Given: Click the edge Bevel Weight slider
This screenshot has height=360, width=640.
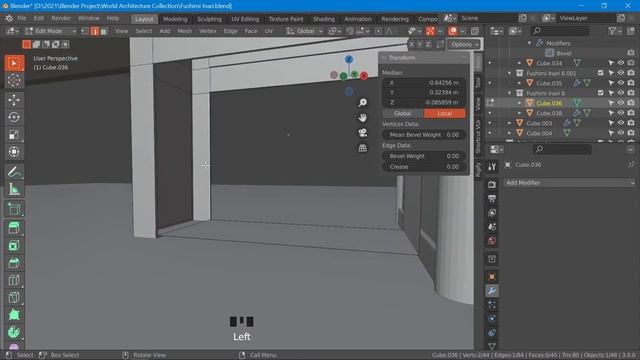Looking at the screenshot, I should pyautogui.click(x=424, y=156).
